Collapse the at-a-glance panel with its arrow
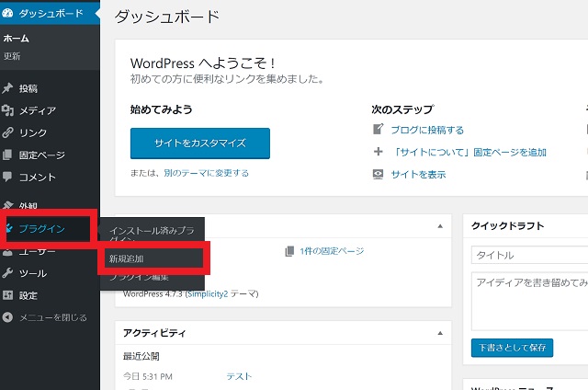Image resolution: width=588 pixels, height=390 pixels. click(440, 226)
